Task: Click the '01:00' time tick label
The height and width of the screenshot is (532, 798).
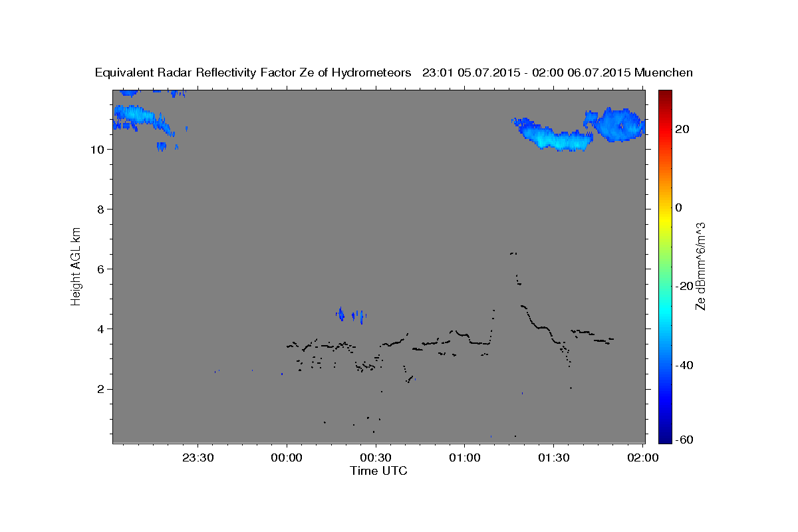Action: coord(465,458)
